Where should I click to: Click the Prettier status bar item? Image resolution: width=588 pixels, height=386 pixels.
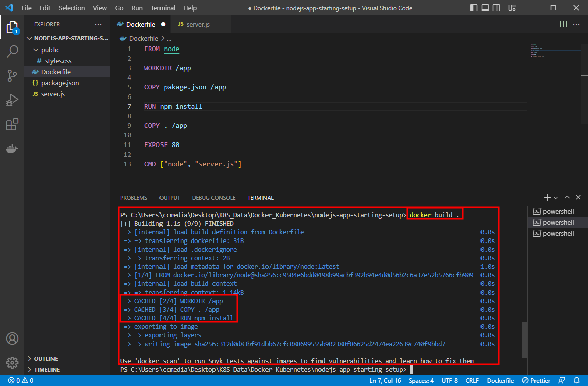click(536, 381)
